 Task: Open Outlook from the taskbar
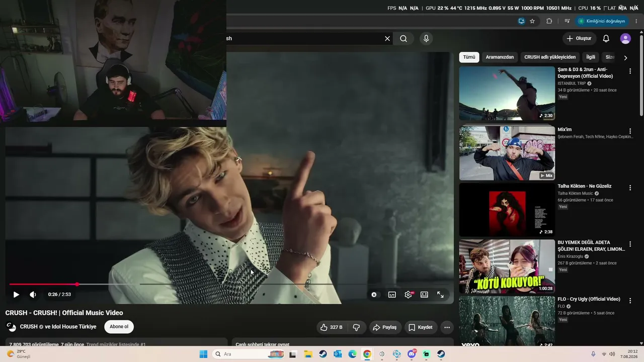[x=338, y=354]
